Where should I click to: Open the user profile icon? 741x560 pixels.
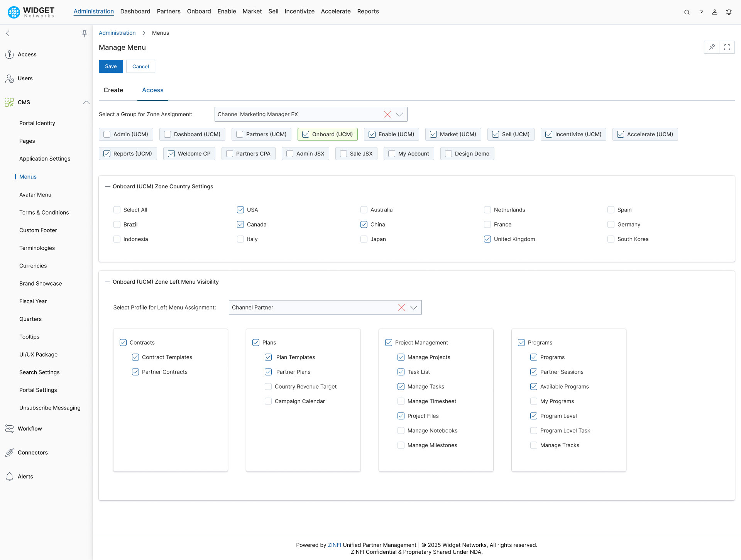[715, 12]
